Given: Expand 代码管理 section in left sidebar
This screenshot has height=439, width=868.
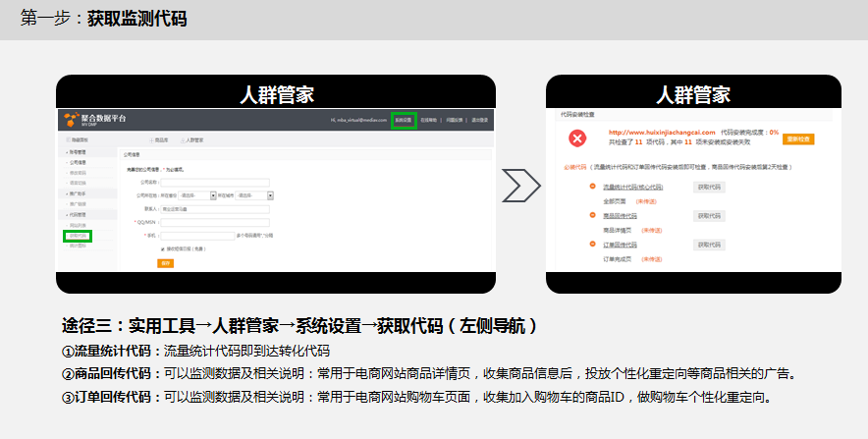Looking at the screenshot, I should click(x=77, y=213).
